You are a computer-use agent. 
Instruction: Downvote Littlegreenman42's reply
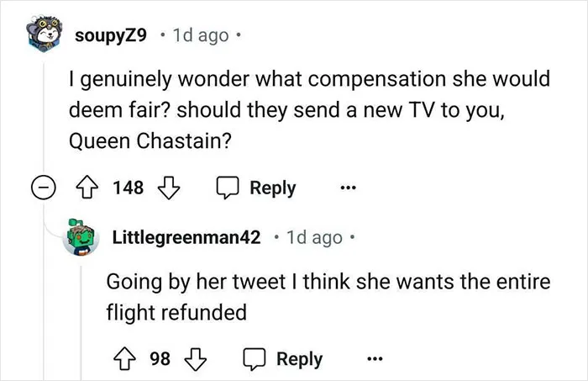tap(196, 359)
